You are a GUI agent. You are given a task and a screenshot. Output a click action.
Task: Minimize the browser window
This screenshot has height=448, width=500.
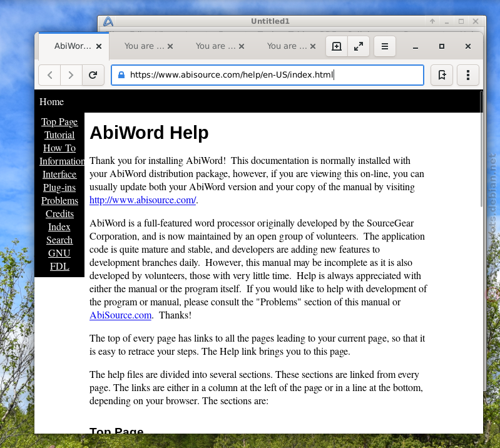tap(415, 46)
